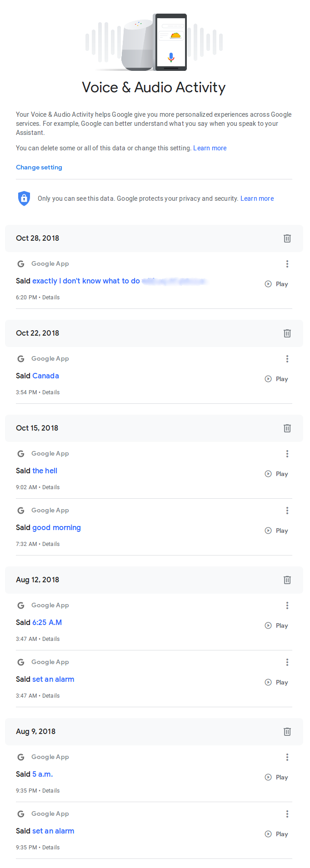Play the "good morning" recording
The image size is (310, 868).
tap(277, 531)
